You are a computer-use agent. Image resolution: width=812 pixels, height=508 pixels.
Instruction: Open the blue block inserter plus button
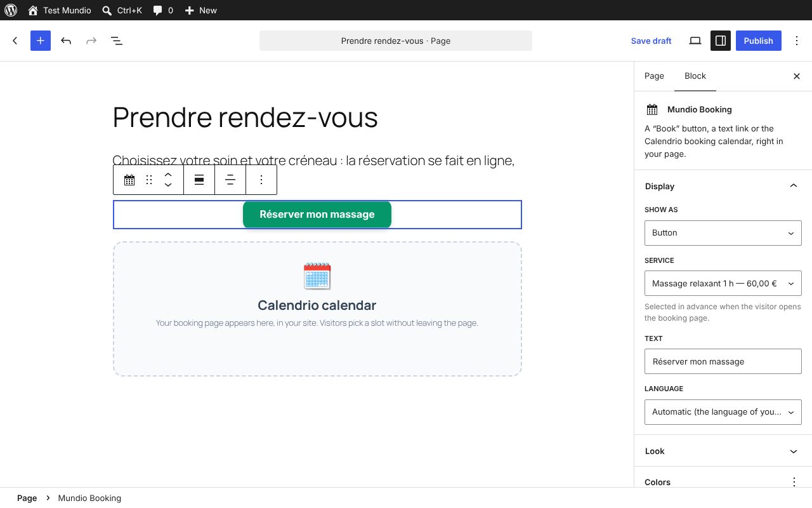point(41,41)
